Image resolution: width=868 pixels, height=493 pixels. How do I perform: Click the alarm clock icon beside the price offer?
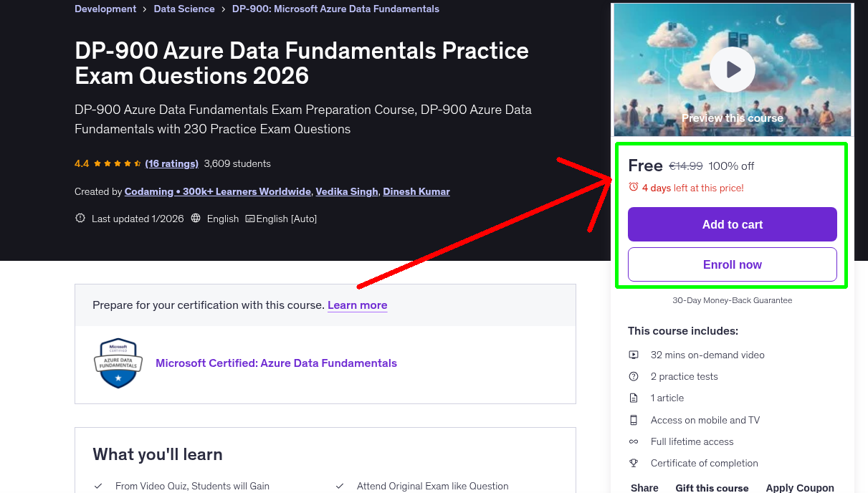pyautogui.click(x=633, y=186)
